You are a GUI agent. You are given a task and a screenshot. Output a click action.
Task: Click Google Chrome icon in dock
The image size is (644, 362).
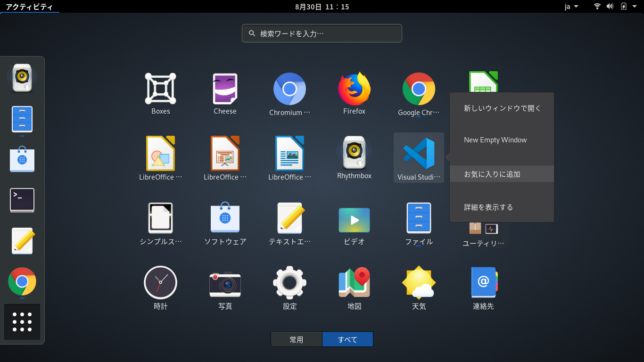[22, 281]
